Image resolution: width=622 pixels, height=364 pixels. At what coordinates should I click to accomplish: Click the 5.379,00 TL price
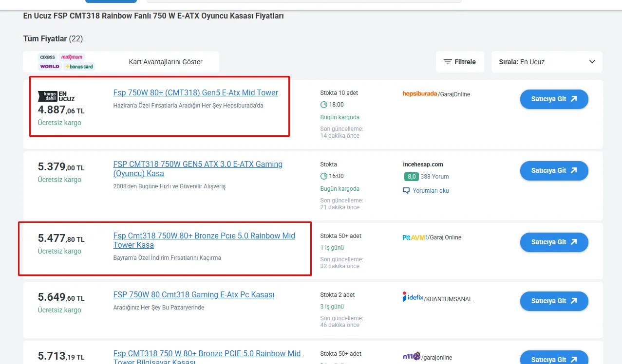click(x=61, y=167)
